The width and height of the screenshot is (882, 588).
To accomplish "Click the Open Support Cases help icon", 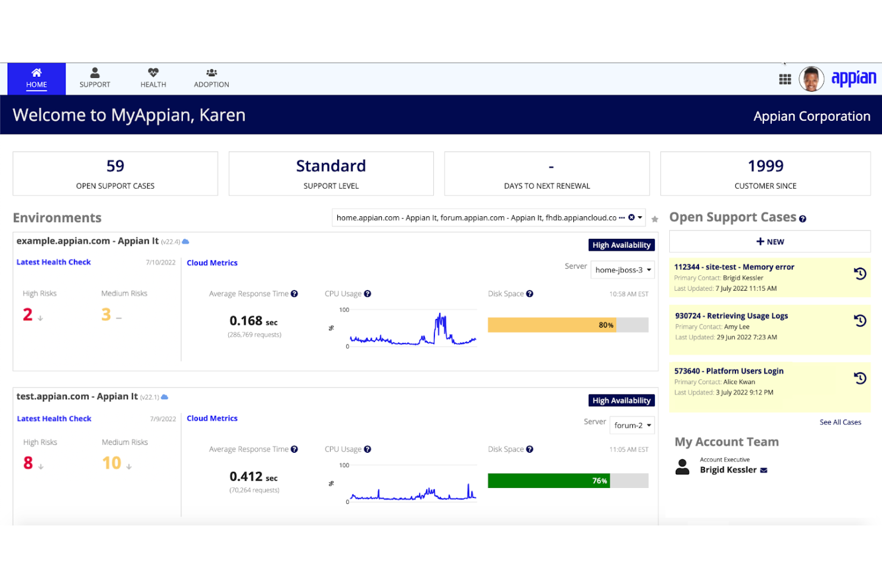I will point(803,219).
